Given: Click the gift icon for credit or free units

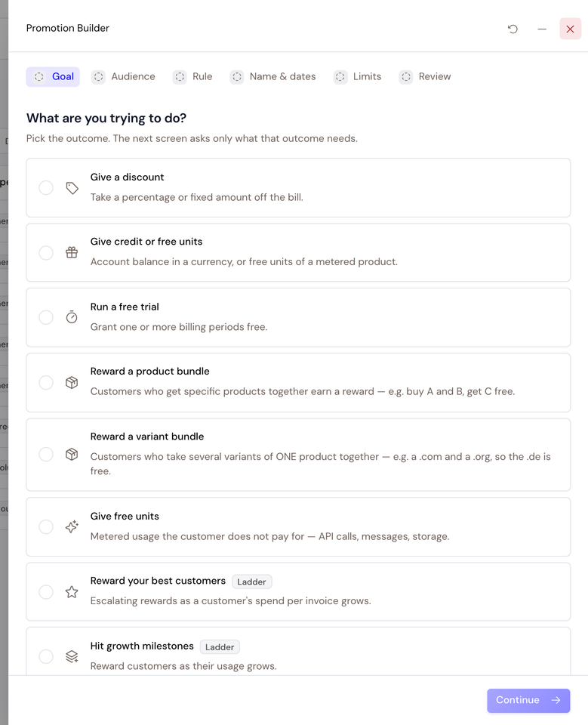Looking at the screenshot, I should click(72, 252).
